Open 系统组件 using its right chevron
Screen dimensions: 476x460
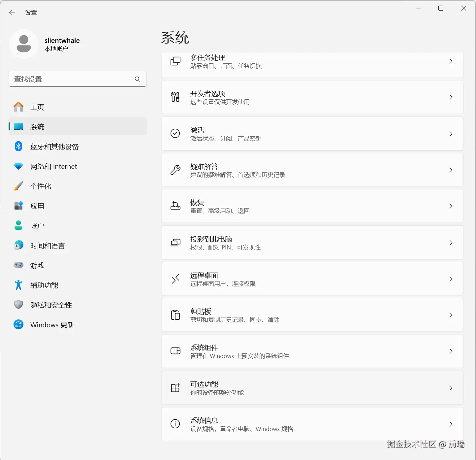(x=451, y=351)
